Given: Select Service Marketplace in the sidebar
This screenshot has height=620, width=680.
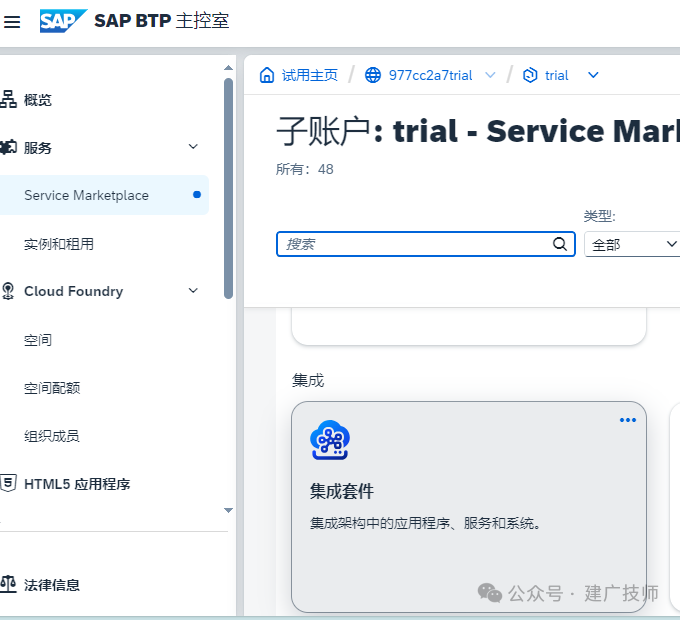Looking at the screenshot, I should click(104, 195).
